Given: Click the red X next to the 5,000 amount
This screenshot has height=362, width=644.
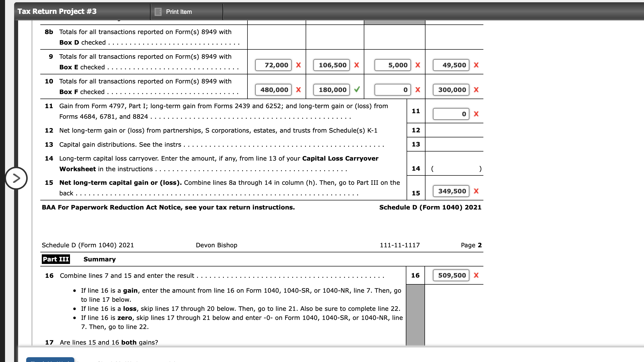Looking at the screenshot, I should pyautogui.click(x=418, y=65).
